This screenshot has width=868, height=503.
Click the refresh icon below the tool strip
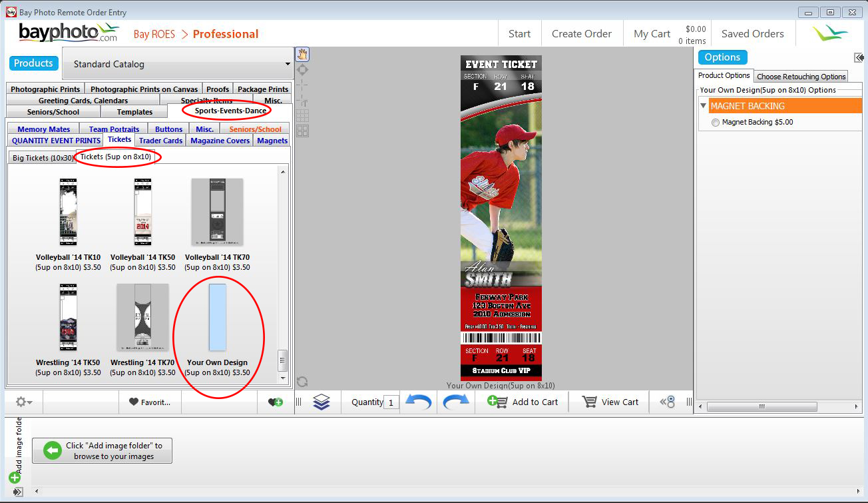point(302,382)
